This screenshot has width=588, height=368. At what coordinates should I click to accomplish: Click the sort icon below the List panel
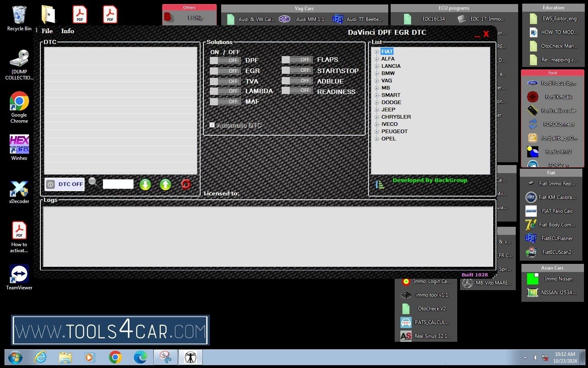[379, 184]
